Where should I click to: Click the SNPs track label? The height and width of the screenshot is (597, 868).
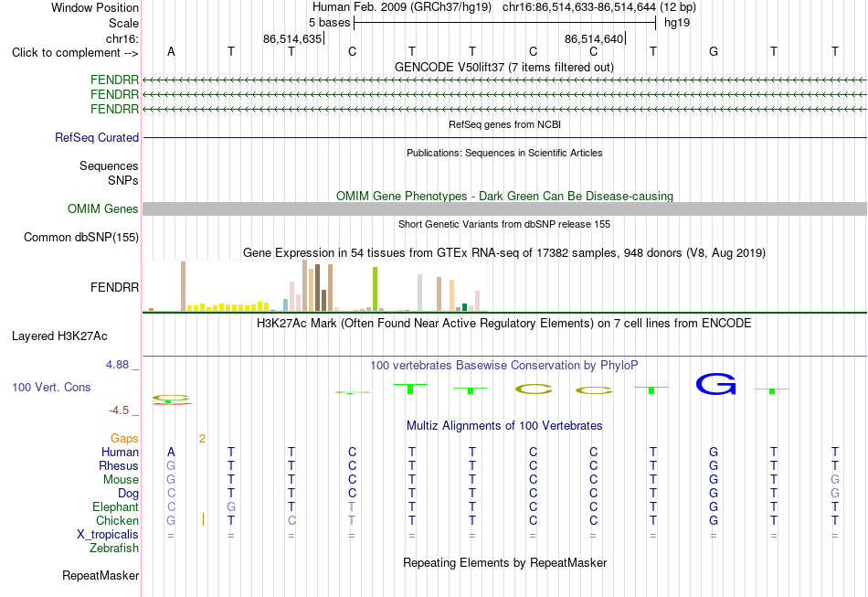point(123,180)
